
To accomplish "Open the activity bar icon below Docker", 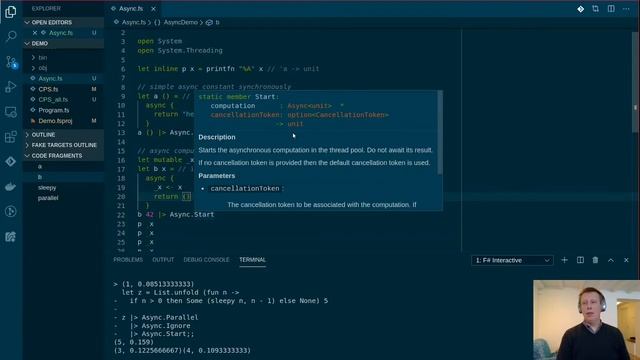I will tap(11, 211).
